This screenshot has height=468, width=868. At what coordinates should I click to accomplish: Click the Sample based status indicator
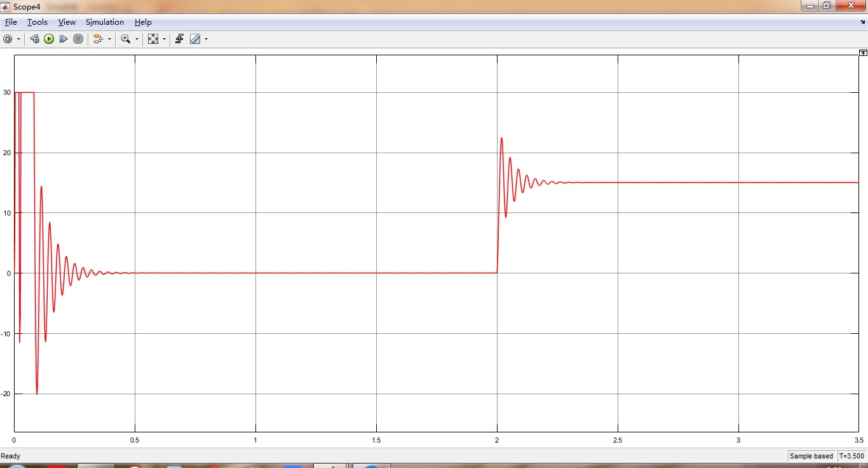811,456
